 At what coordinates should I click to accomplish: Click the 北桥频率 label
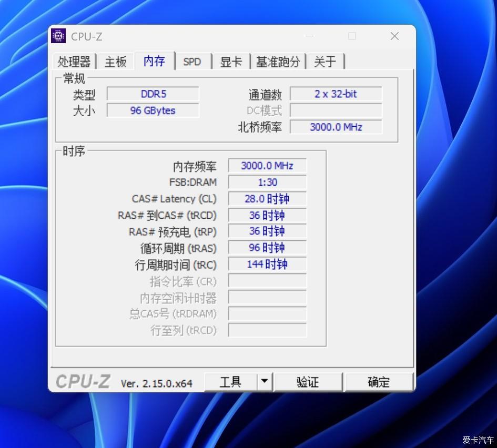[x=260, y=127]
